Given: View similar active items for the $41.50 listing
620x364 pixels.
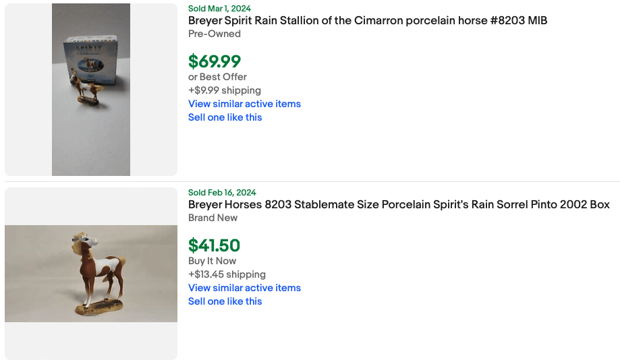Looking at the screenshot, I should 244,288.
